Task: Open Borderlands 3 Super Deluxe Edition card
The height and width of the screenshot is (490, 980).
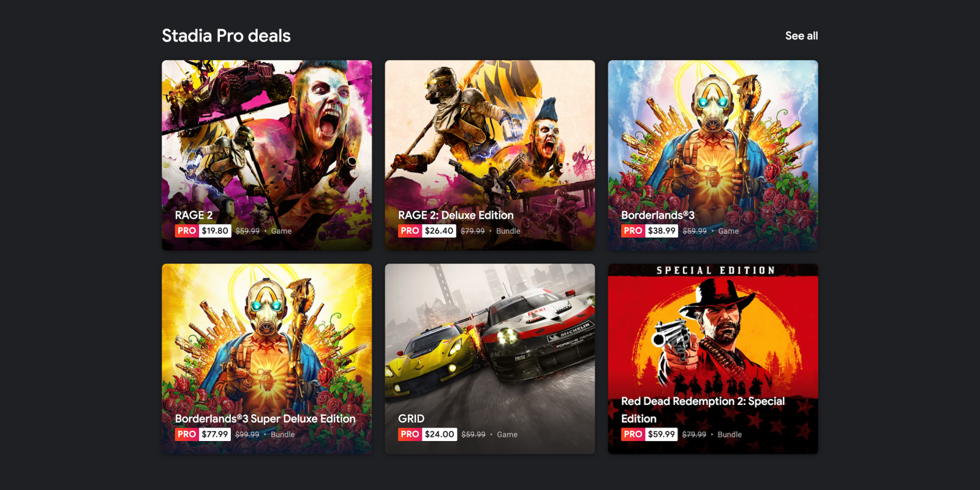Action: pyautogui.click(x=266, y=359)
